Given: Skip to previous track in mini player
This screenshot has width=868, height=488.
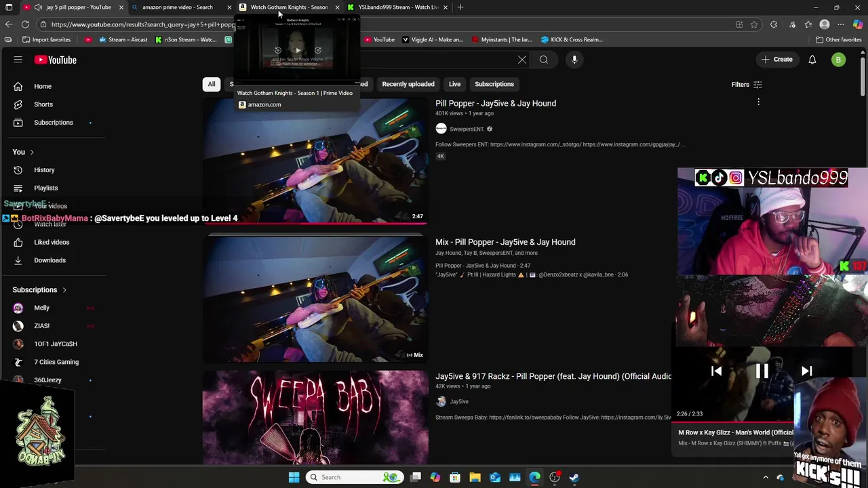Looking at the screenshot, I should (x=716, y=371).
